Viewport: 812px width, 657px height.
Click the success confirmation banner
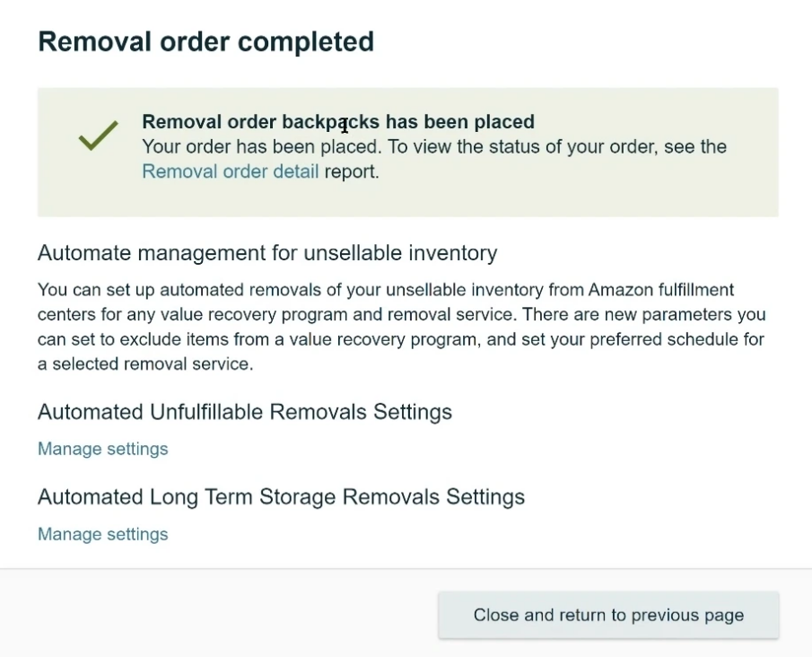point(407,151)
